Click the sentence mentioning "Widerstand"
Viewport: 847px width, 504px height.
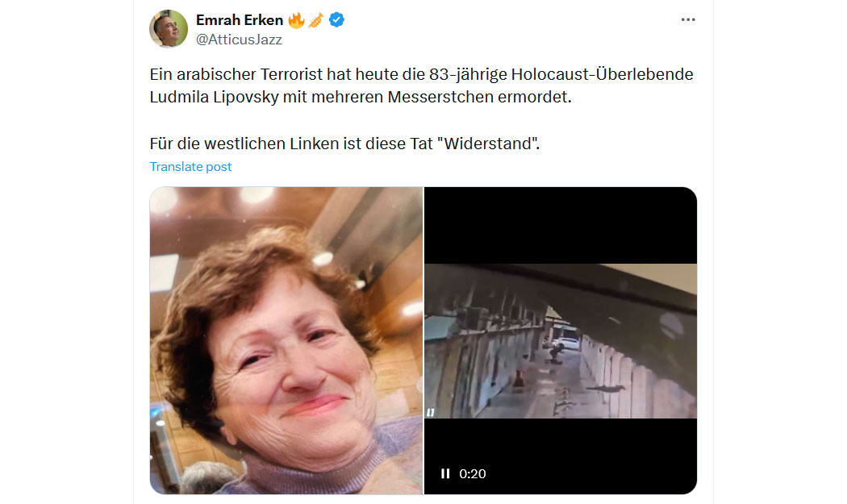pyautogui.click(x=344, y=144)
